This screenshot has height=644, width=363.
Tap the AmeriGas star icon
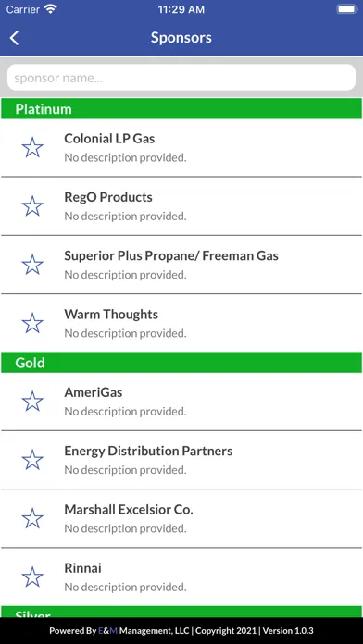coord(32,402)
